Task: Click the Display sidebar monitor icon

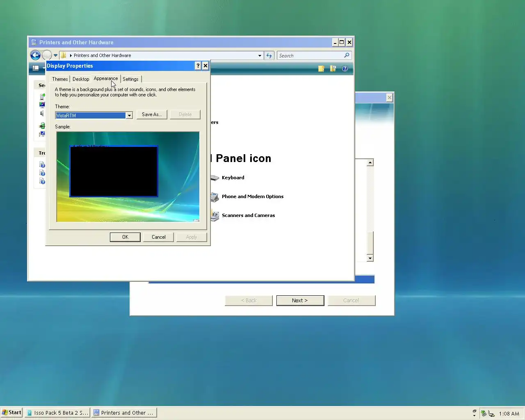Action: pyautogui.click(x=42, y=105)
